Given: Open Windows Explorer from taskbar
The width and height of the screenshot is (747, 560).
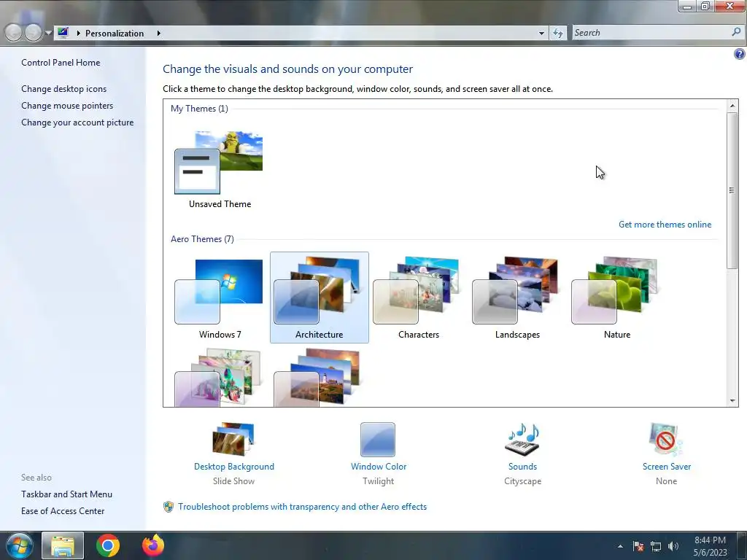Looking at the screenshot, I should point(63,545).
